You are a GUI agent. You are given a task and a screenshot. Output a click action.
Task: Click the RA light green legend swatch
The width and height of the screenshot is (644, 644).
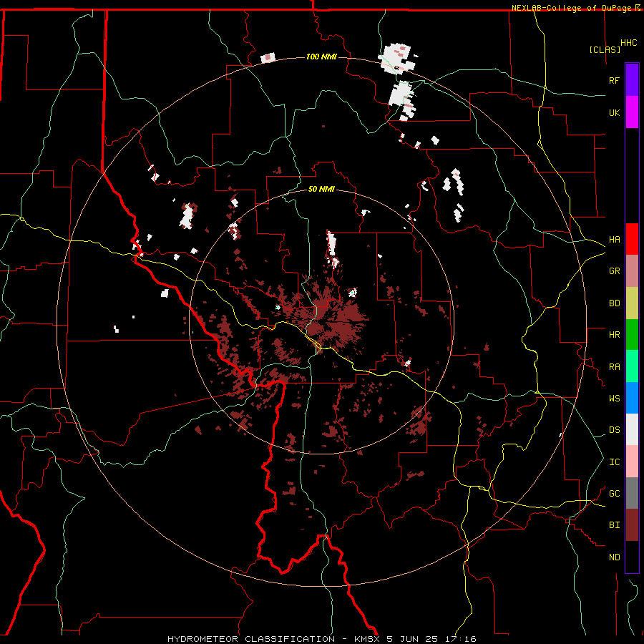632,366
